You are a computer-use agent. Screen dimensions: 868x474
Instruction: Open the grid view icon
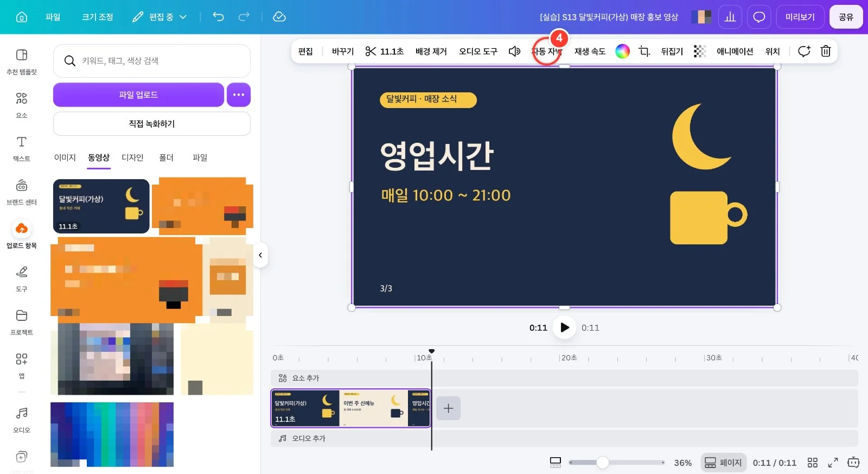812,463
